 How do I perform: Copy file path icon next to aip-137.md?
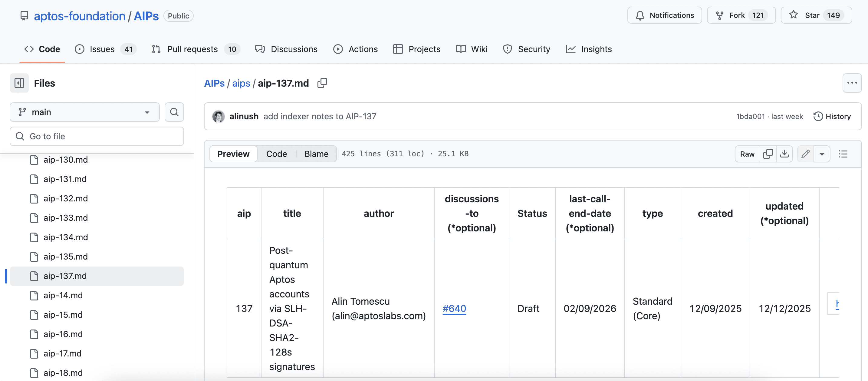point(322,83)
